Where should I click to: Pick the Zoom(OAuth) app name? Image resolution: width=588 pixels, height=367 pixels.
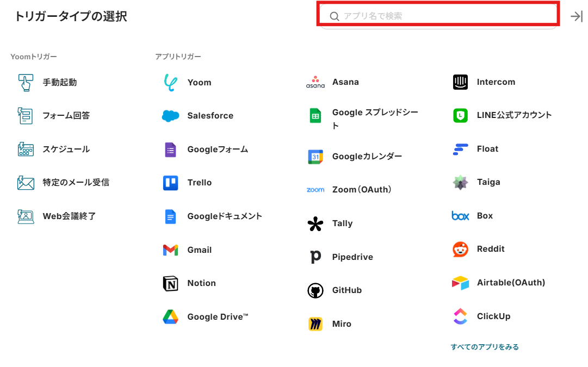[x=362, y=190]
